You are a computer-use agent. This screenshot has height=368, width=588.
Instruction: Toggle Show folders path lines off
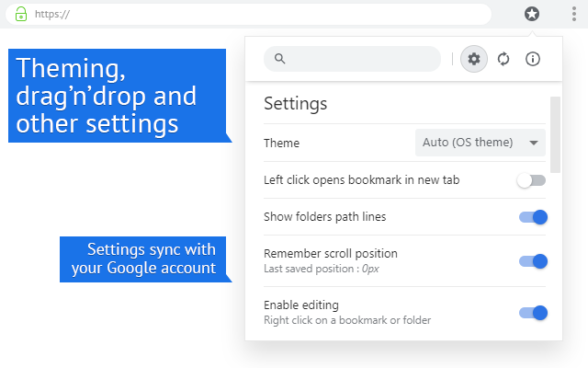click(x=533, y=217)
